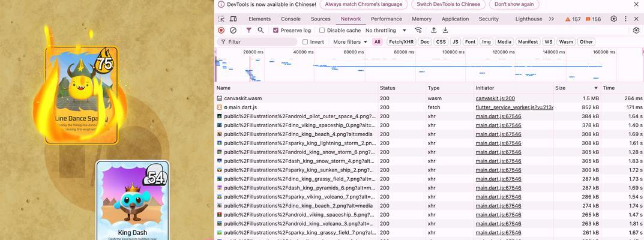Activate the inspect element selector icon
644x240 pixels.
pos(221,19)
